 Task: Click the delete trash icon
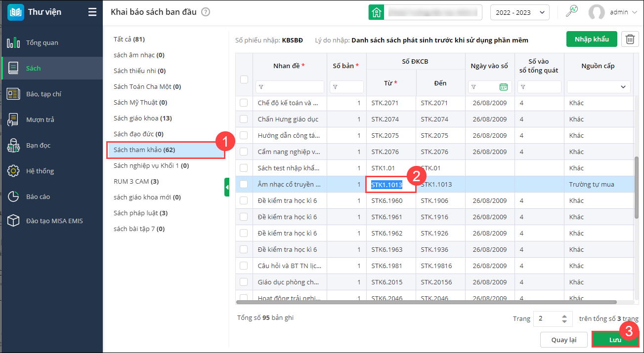pyautogui.click(x=630, y=39)
